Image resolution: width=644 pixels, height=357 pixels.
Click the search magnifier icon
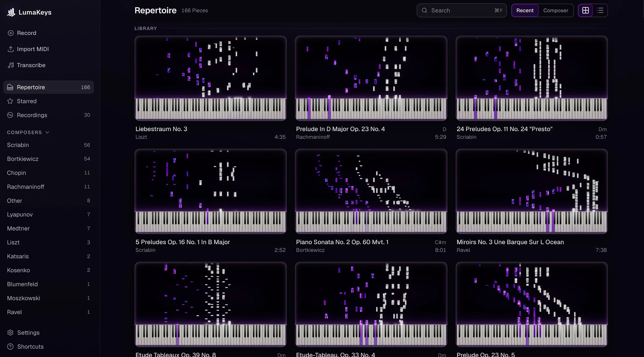[425, 10]
